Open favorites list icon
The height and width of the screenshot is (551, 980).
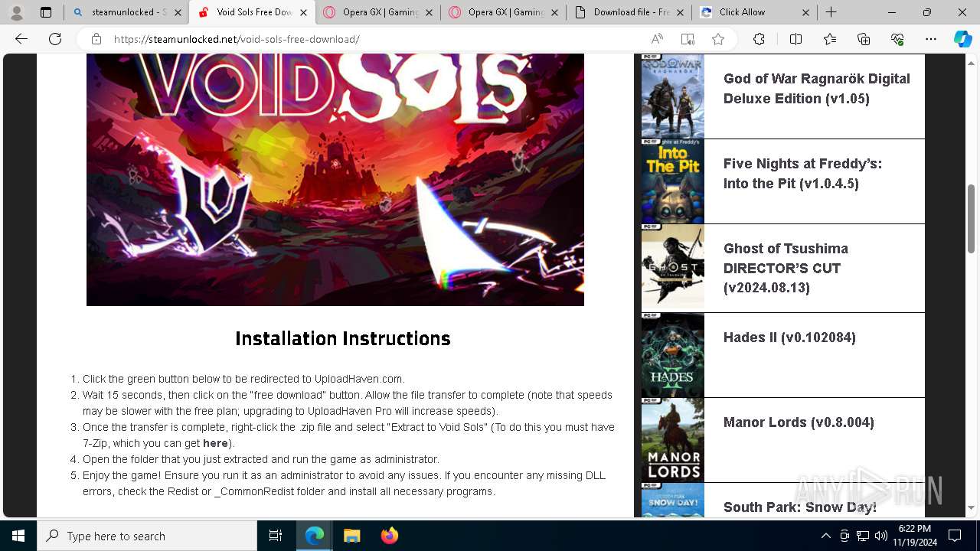click(x=830, y=39)
